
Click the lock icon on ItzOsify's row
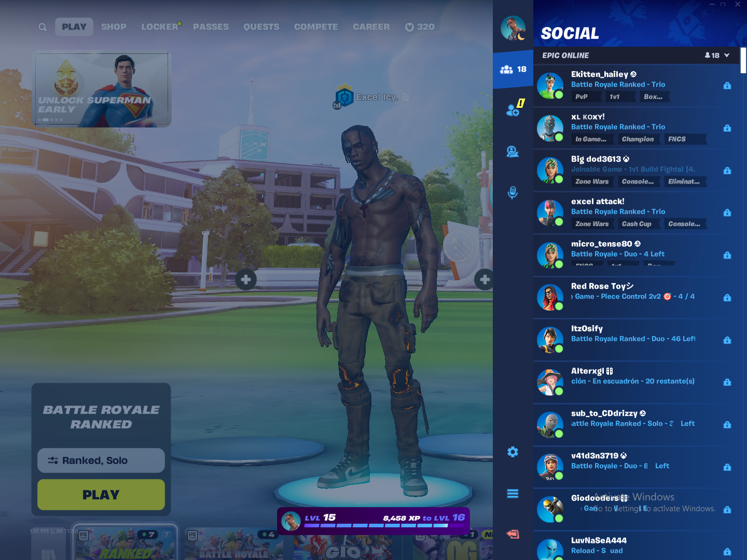pos(727,340)
